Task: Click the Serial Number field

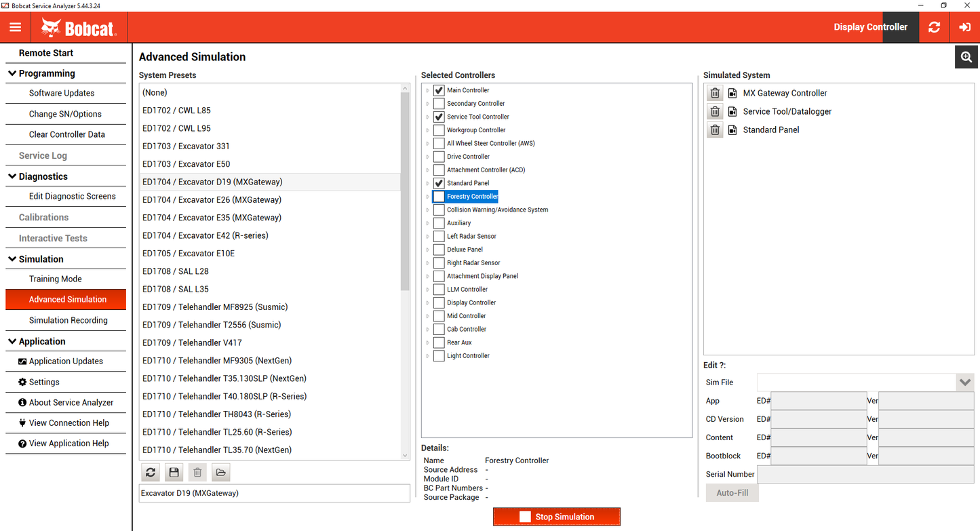Action: (x=865, y=474)
